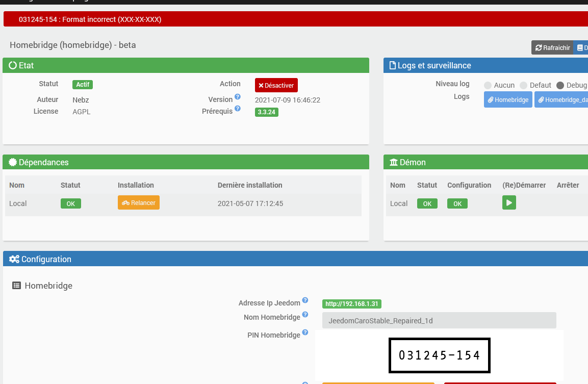Click the Démon Statut OK badge
The height and width of the screenshot is (384, 588).
click(427, 203)
